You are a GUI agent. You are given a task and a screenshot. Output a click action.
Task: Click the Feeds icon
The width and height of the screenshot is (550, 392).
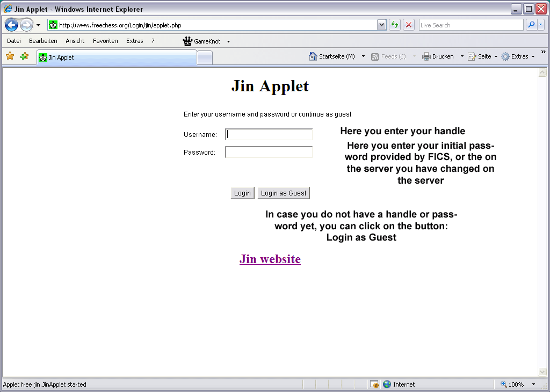pyautogui.click(x=375, y=56)
